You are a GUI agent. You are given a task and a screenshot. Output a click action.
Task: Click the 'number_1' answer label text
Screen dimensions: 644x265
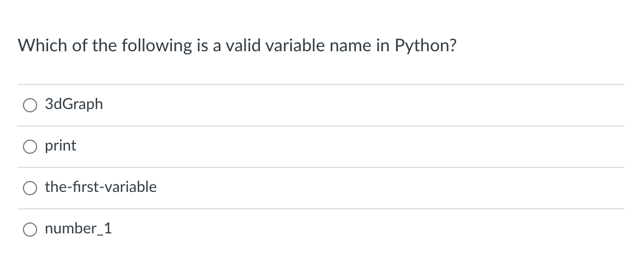pos(79,228)
